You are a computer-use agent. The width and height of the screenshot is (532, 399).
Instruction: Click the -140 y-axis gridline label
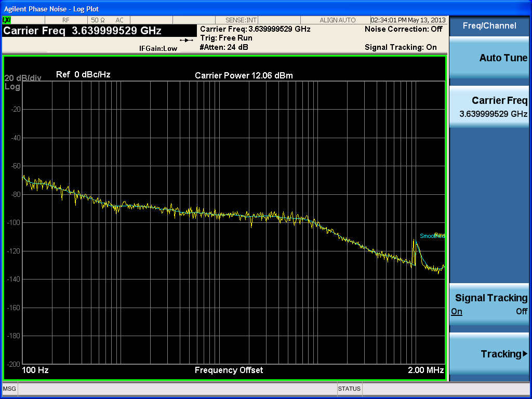coord(13,279)
